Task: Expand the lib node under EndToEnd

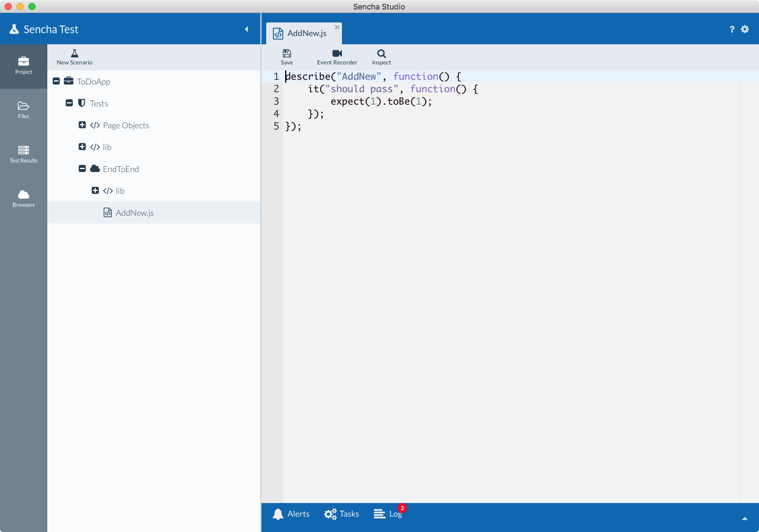Action: (95, 191)
